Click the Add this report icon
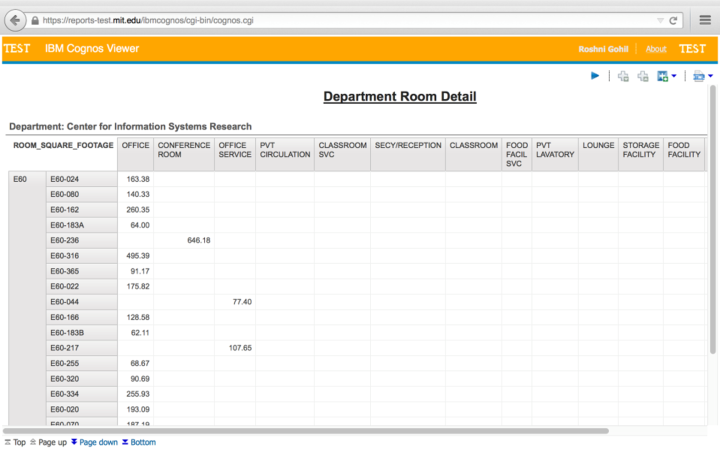This screenshot has height=450, width=720. pos(663,76)
